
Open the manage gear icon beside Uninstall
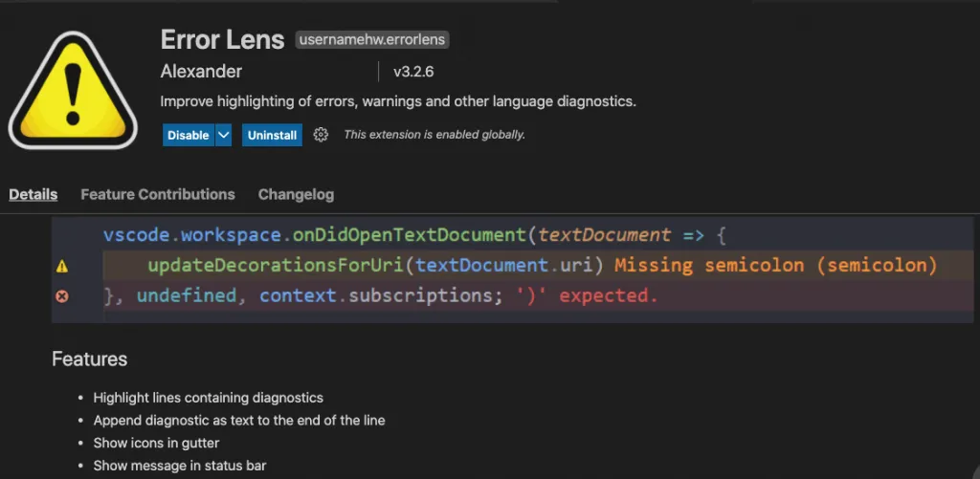(x=321, y=135)
